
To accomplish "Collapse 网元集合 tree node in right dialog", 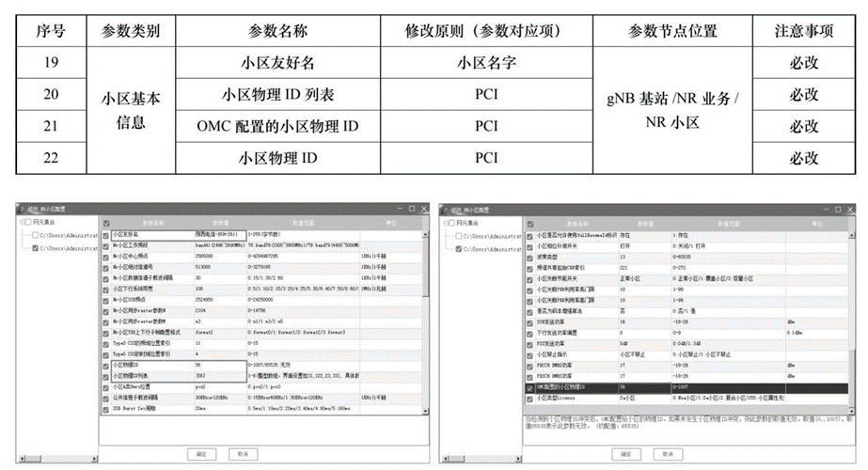I will coord(446,223).
